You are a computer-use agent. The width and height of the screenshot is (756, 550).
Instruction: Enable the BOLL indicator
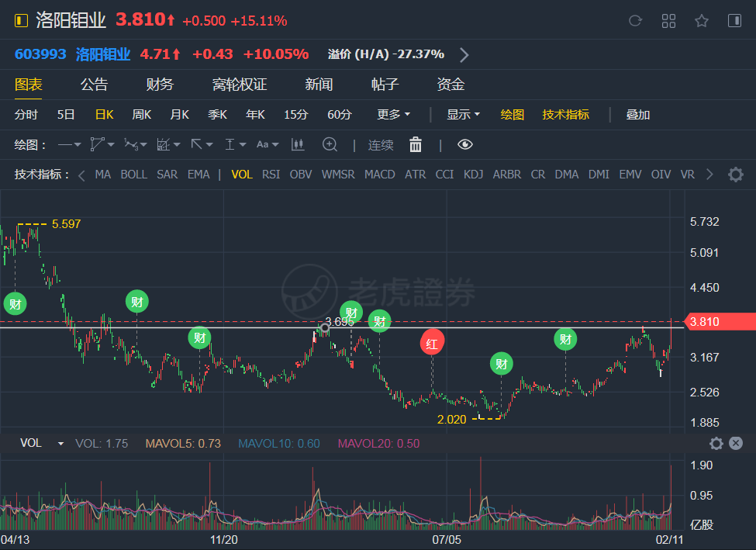(133, 175)
